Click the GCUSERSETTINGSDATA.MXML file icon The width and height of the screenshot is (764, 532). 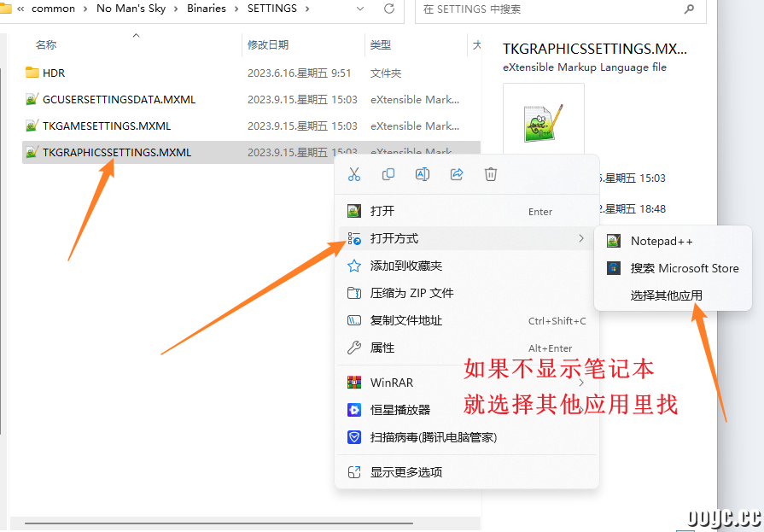(x=32, y=99)
